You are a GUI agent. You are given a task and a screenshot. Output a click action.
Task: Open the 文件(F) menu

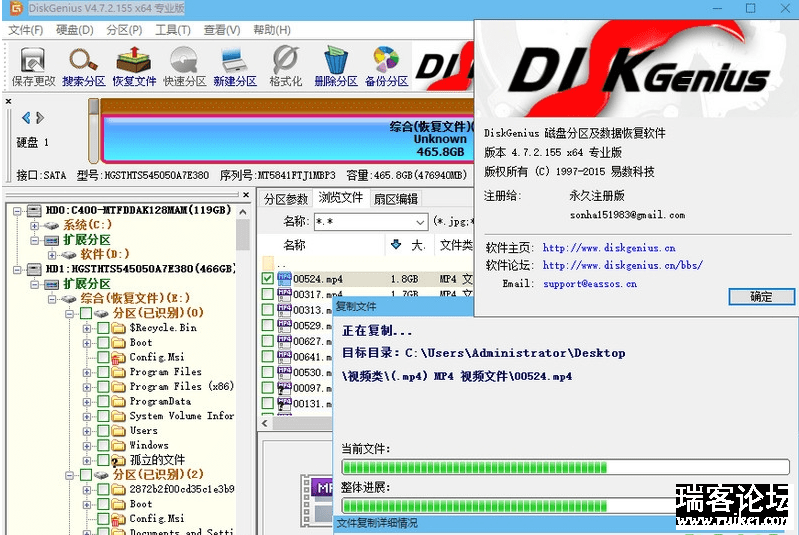click(25, 30)
